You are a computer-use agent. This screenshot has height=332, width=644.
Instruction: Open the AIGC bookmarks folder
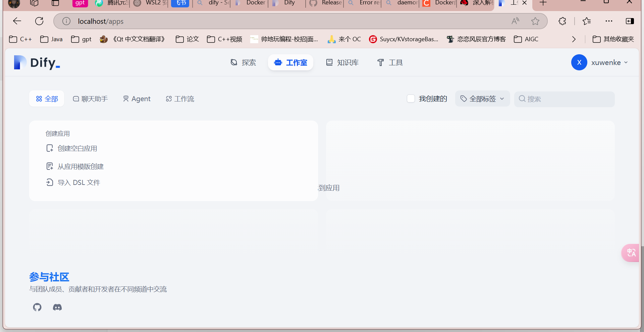(x=526, y=39)
